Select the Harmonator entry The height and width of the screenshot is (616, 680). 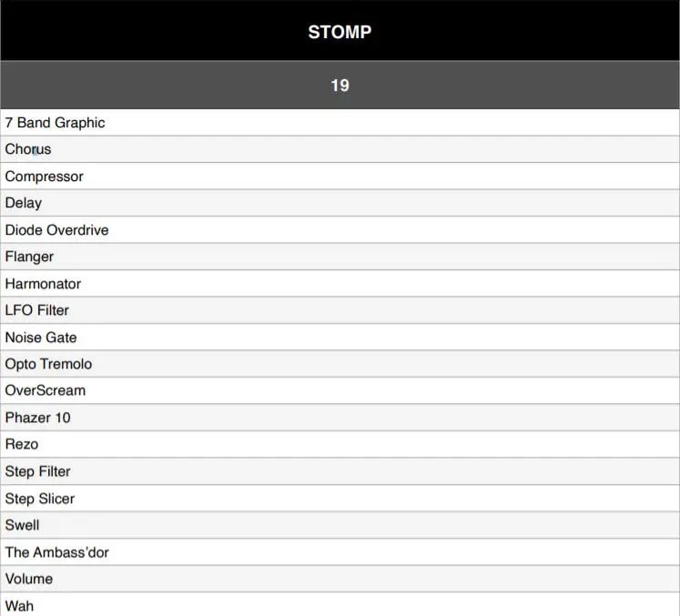pyautogui.click(x=43, y=284)
